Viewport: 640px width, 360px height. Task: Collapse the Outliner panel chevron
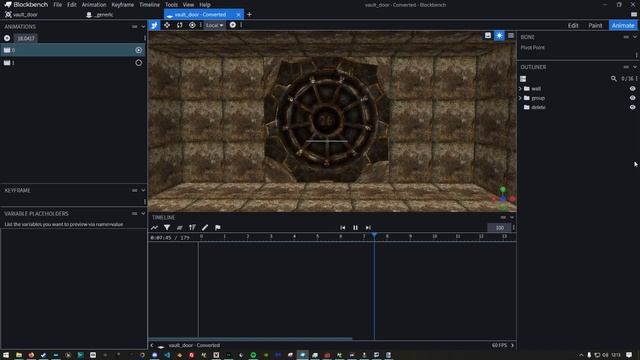[x=635, y=67]
